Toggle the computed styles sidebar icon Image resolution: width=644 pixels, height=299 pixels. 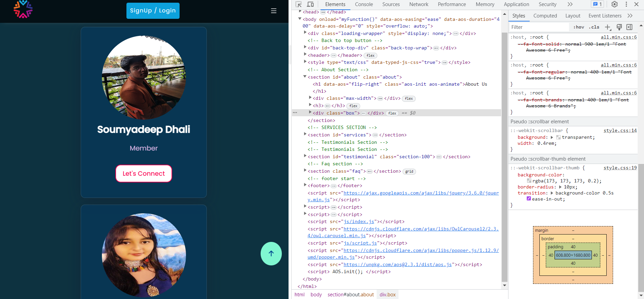click(630, 27)
